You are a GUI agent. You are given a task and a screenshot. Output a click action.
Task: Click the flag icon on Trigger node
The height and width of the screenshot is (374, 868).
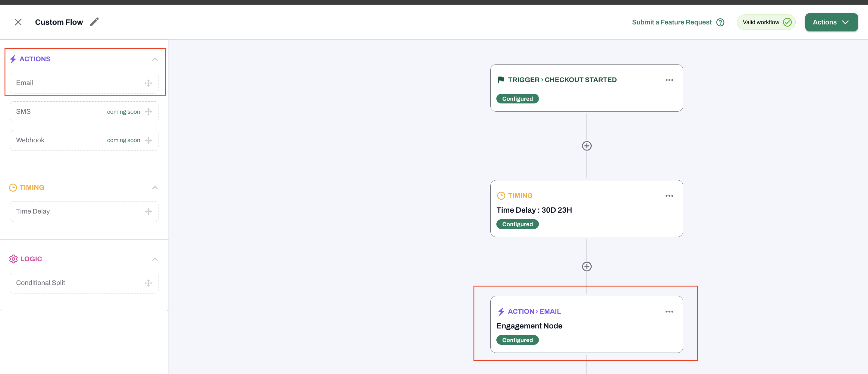pos(501,80)
